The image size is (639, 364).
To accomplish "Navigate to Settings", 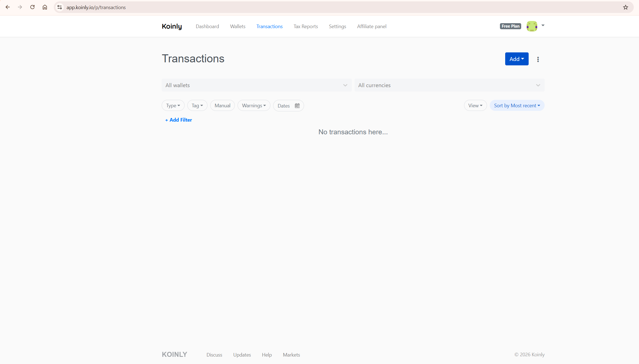I will coord(337,26).
